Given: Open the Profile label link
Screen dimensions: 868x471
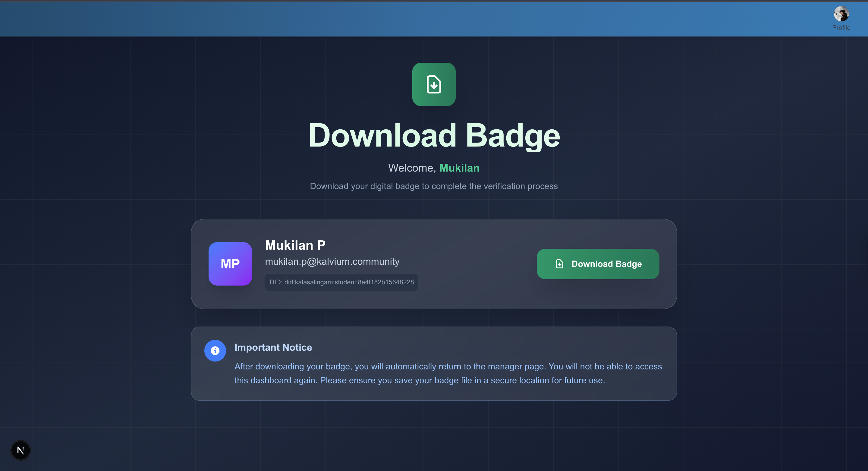Looking at the screenshot, I should click(x=841, y=28).
